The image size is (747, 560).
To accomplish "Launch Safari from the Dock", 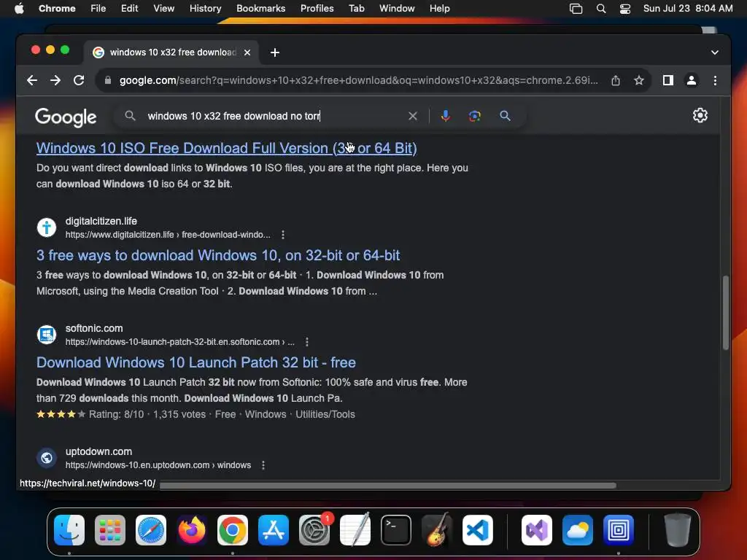I will pos(151,530).
